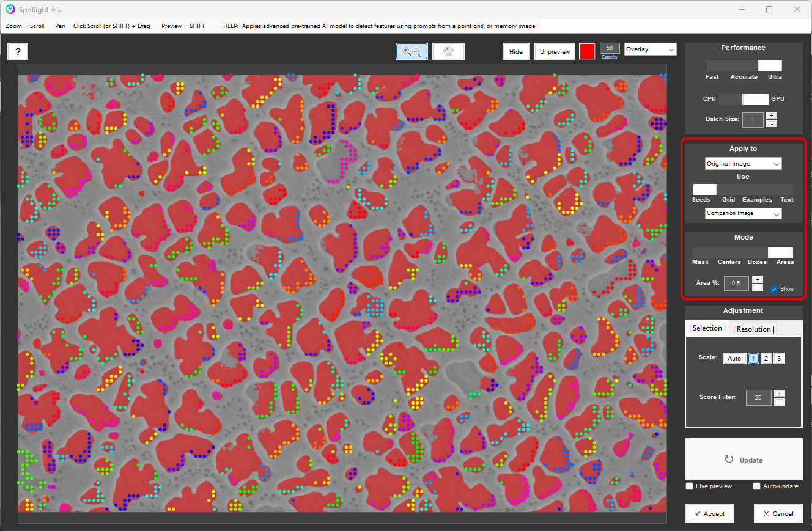This screenshot has height=531, width=812.
Task: Increase Batch Size with plus button
Action: [x=772, y=115]
